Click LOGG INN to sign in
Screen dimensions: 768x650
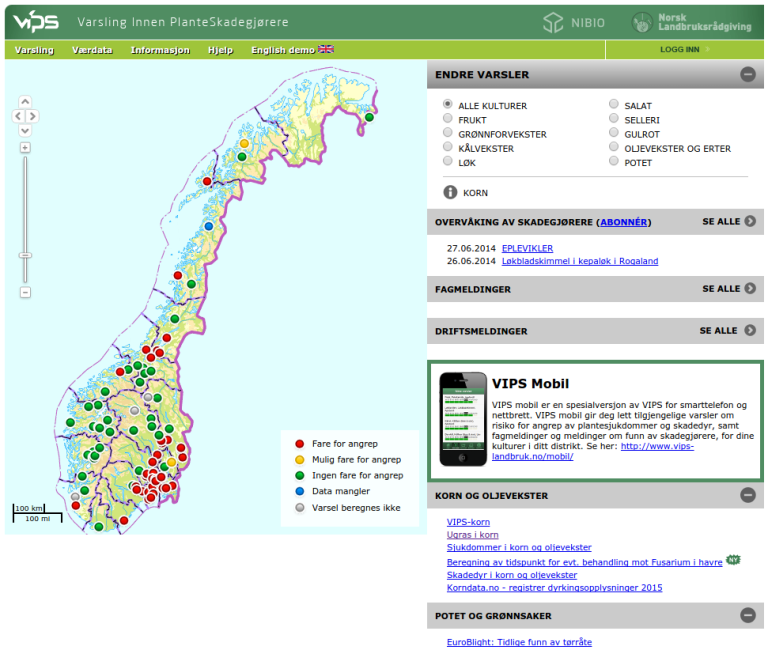[x=679, y=49]
